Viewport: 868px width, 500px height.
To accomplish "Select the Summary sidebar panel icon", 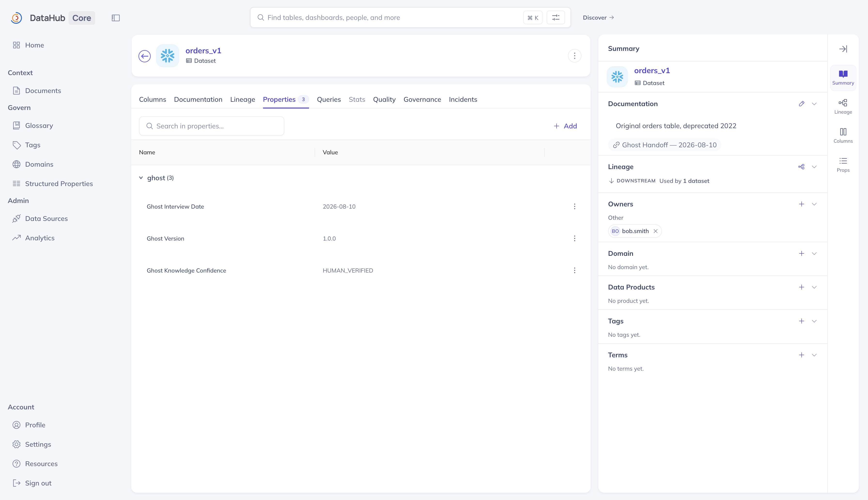I will tap(843, 78).
